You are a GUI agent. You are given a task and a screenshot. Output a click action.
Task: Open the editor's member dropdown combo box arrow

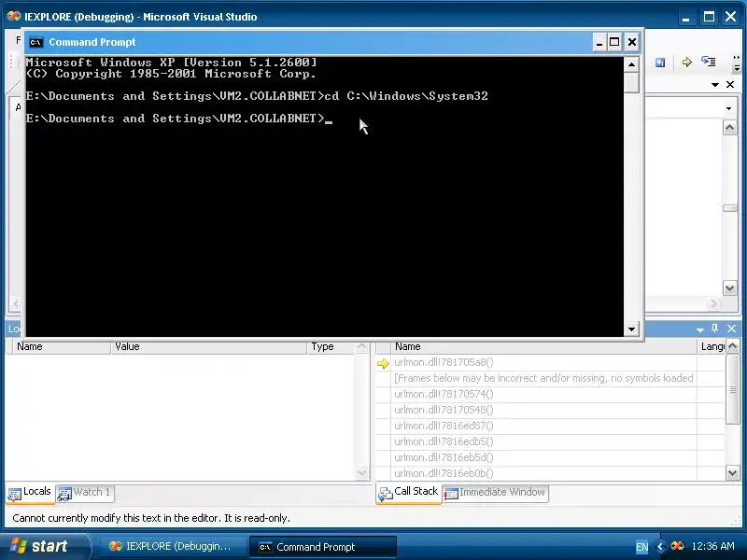(729, 108)
